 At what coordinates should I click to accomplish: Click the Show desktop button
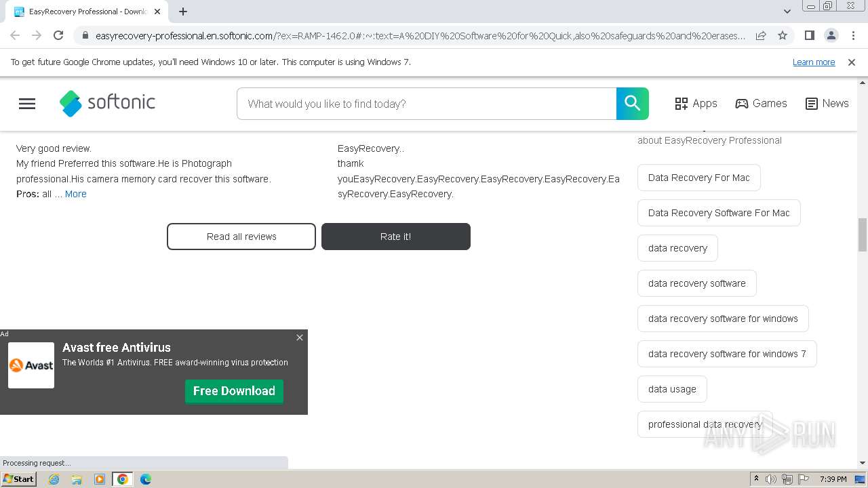[861, 479]
